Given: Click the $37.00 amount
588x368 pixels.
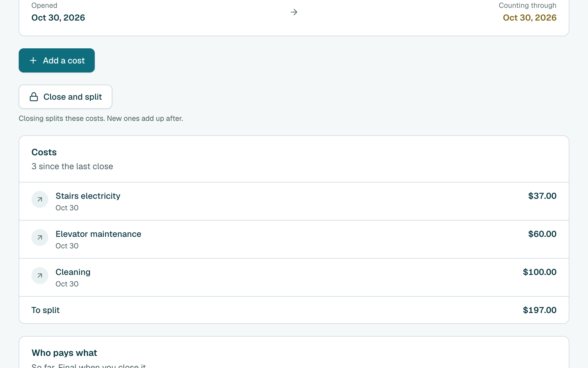Looking at the screenshot, I should click(542, 196).
